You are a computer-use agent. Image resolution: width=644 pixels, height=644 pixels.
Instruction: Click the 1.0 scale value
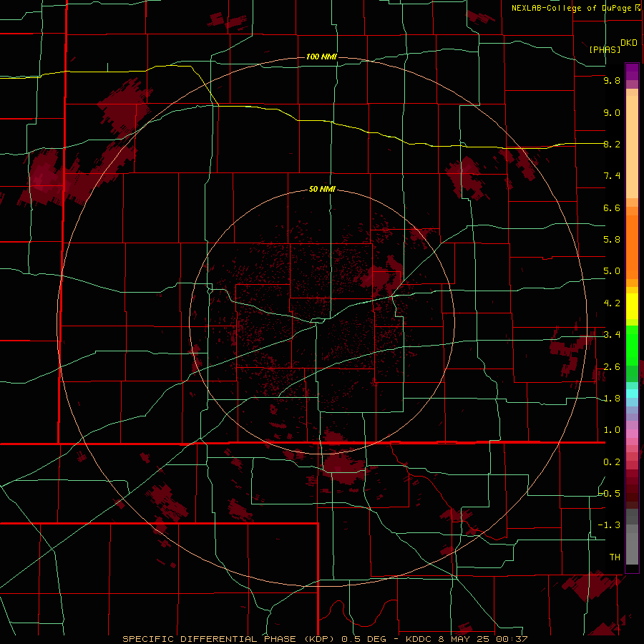coord(612,430)
